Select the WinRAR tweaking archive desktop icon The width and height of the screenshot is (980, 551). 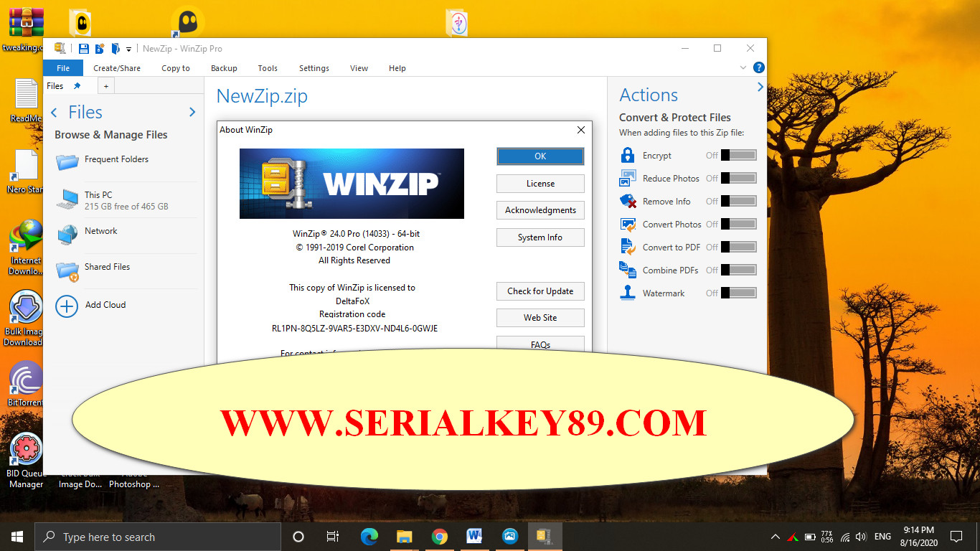pyautogui.click(x=26, y=29)
